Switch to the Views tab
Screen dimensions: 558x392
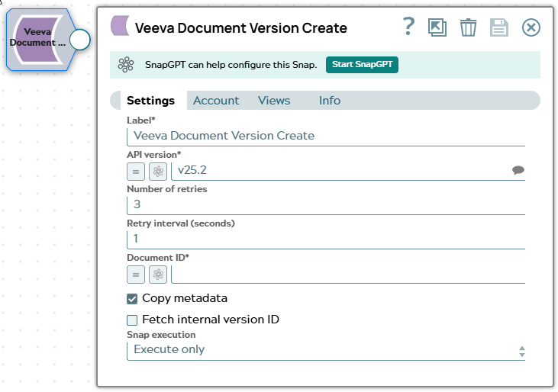point(274,101)
